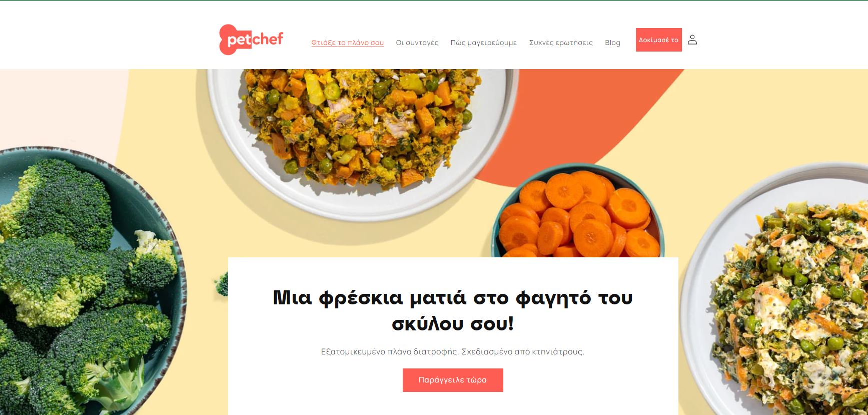Click the small broccoli floret beside the card
The height and width of the screenshot is (415, 868).
[222, 284]
